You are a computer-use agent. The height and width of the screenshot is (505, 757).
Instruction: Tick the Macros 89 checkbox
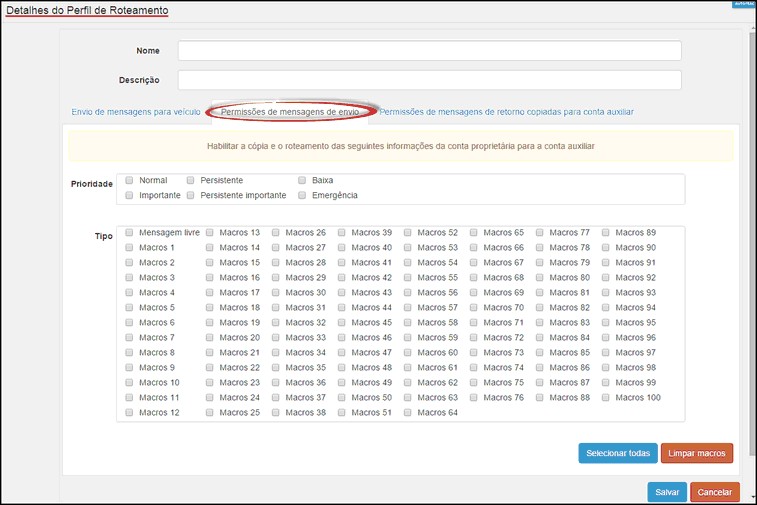605,232
